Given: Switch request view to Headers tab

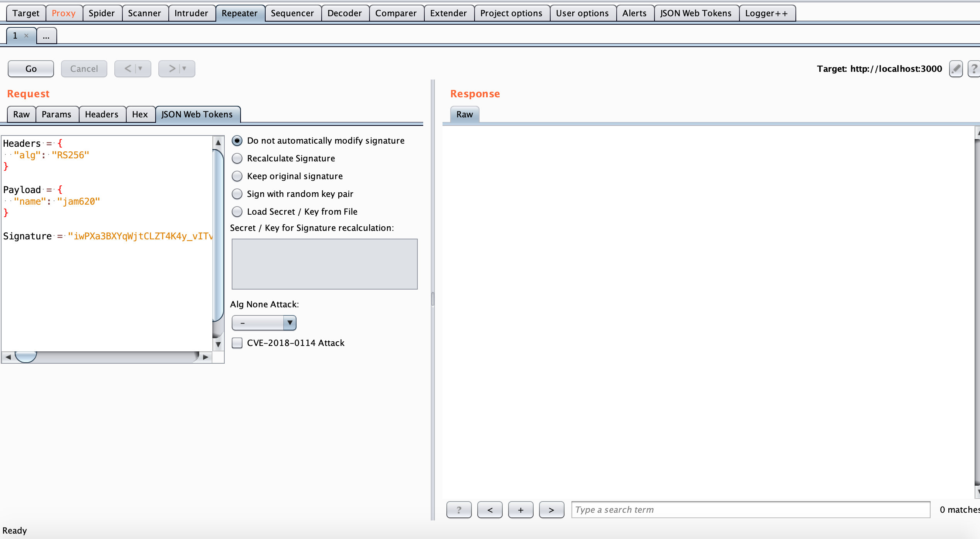Looking at the screenshot, I should [102, 114].
